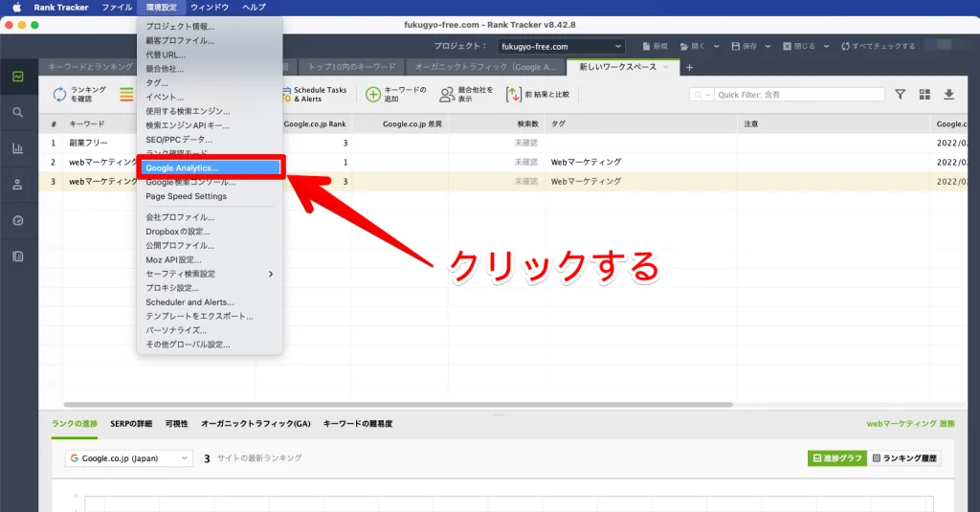The image size is (980, 512).
Task: Open the project dropdown fukugyo-free.com
Action: (561, 46)
